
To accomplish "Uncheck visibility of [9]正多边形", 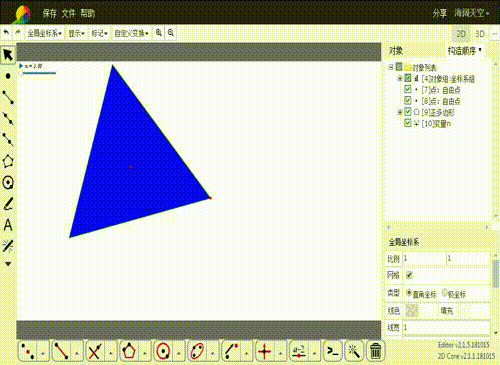I will (408, 112).
